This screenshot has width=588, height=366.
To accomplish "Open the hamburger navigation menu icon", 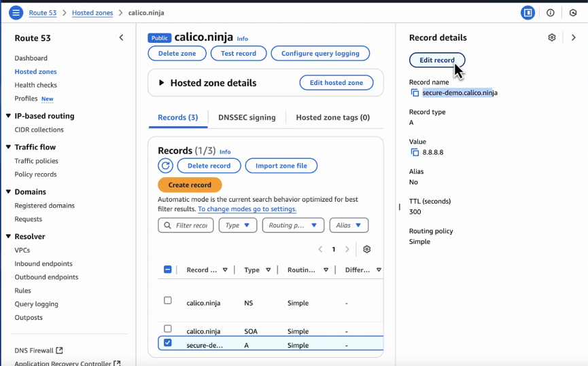I will (x=16, y=13).
